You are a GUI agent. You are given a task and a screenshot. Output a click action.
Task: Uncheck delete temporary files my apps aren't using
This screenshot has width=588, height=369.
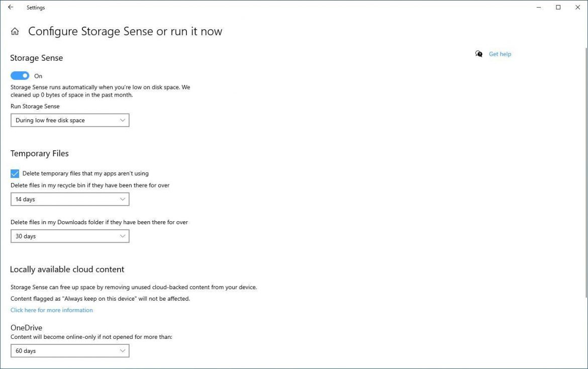(x=15, y=173)
